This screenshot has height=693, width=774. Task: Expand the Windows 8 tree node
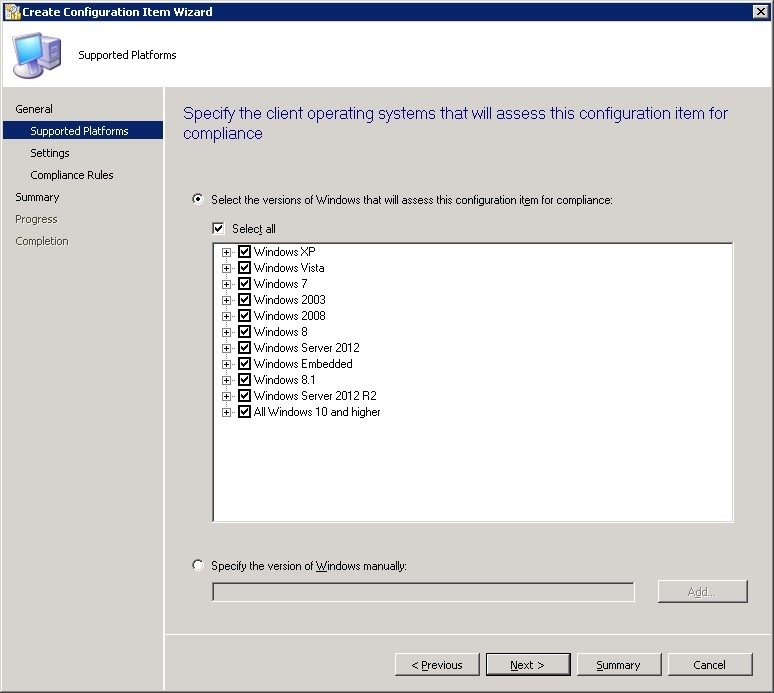[226, 332]
